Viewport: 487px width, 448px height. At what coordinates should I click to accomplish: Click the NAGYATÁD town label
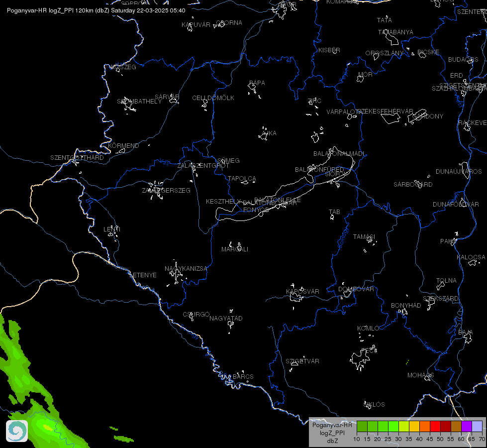(226, 319)
